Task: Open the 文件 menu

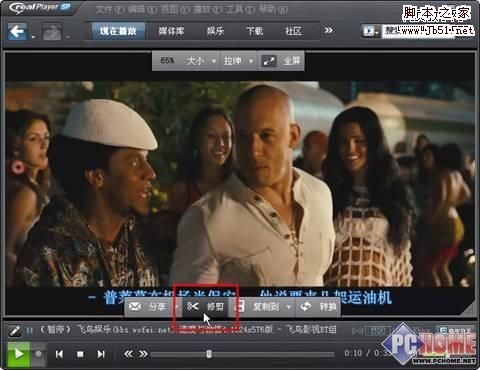Action: coord(110,9)
